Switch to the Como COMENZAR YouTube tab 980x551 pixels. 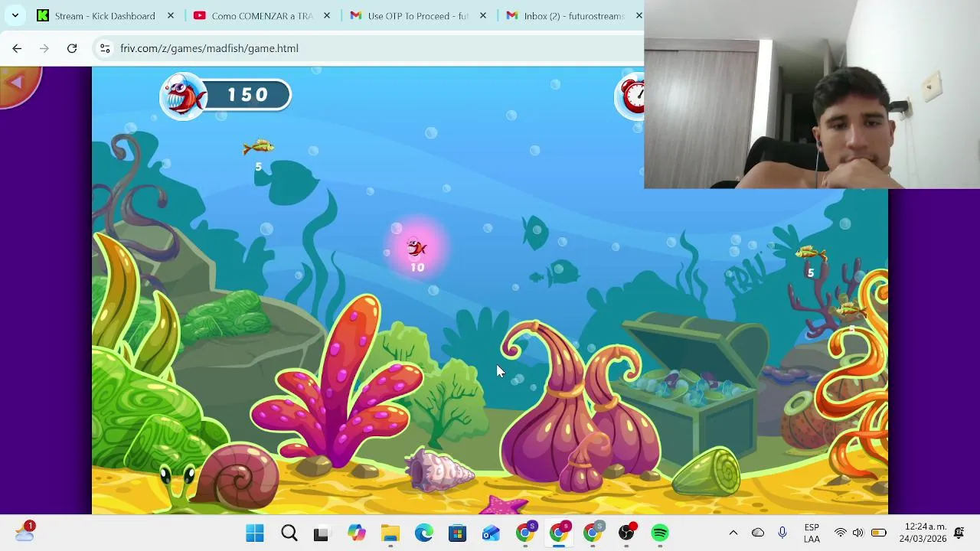[262, 15]
